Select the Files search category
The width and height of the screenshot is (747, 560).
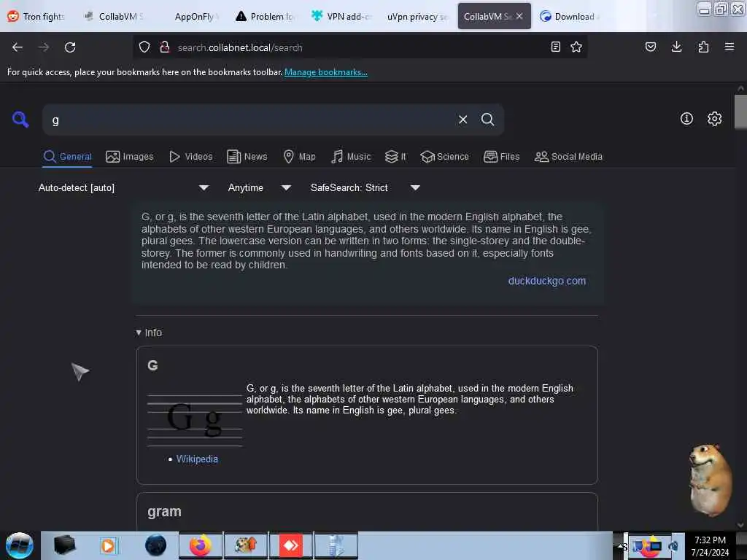pos(502,157)
